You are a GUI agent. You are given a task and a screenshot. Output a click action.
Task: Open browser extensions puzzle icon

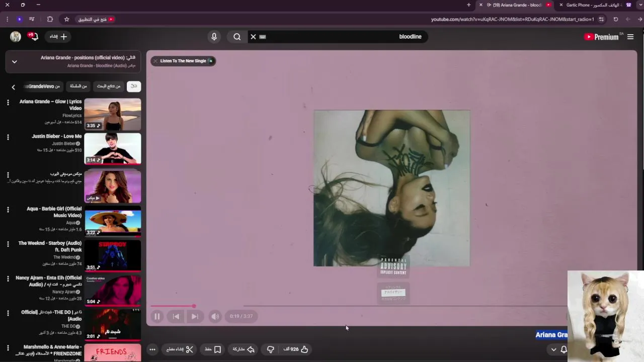[x=50, y=19]
